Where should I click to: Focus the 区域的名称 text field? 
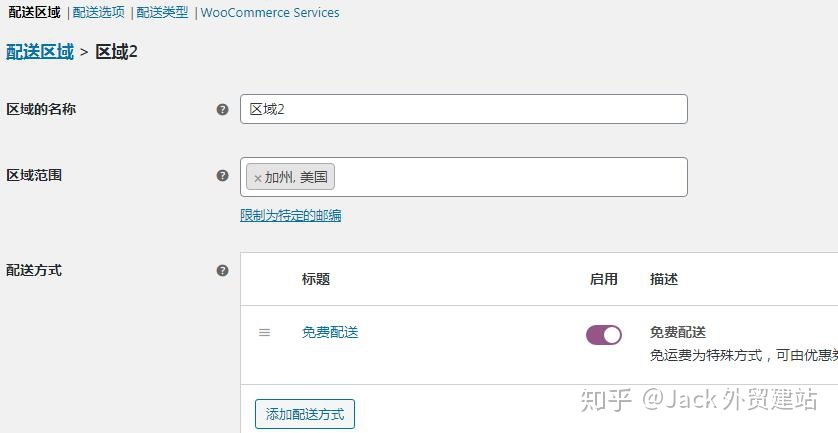(x=464, y=109)
